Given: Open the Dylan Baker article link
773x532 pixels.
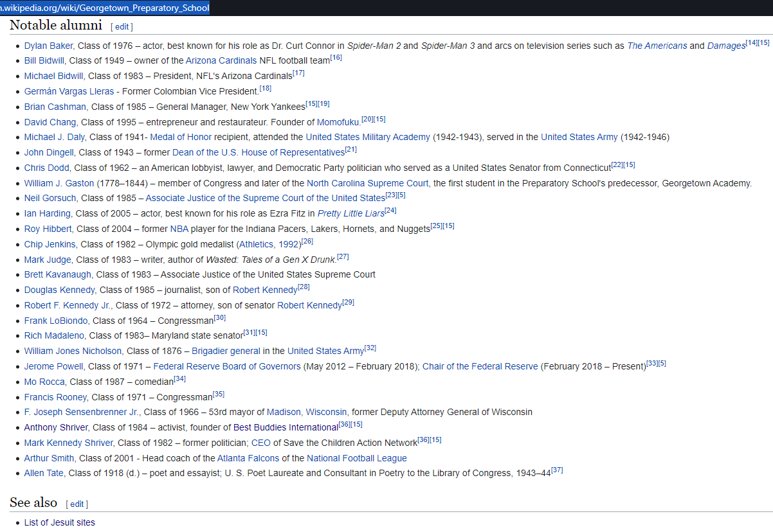Looking at the screenshot, I should 49,46.
